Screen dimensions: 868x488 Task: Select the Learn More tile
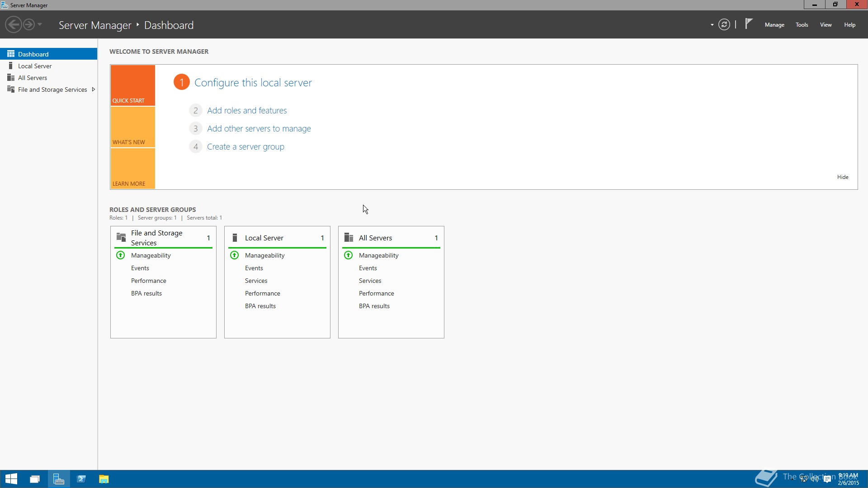coord(133,169)
